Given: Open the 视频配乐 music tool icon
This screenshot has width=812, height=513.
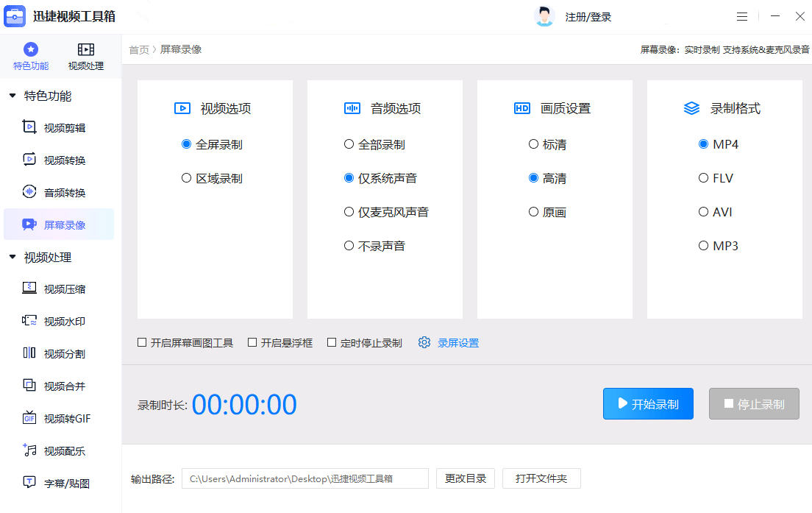Looking at the screenshot, I should tap(29, 450).
